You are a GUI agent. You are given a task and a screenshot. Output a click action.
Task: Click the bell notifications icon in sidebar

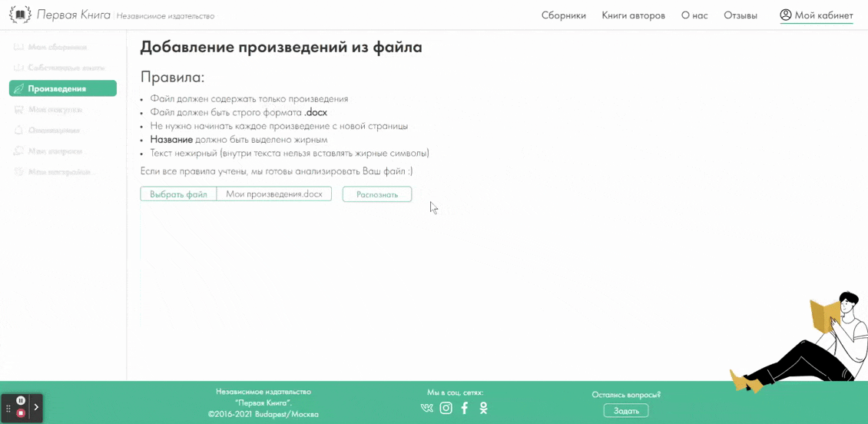point(18,131)
